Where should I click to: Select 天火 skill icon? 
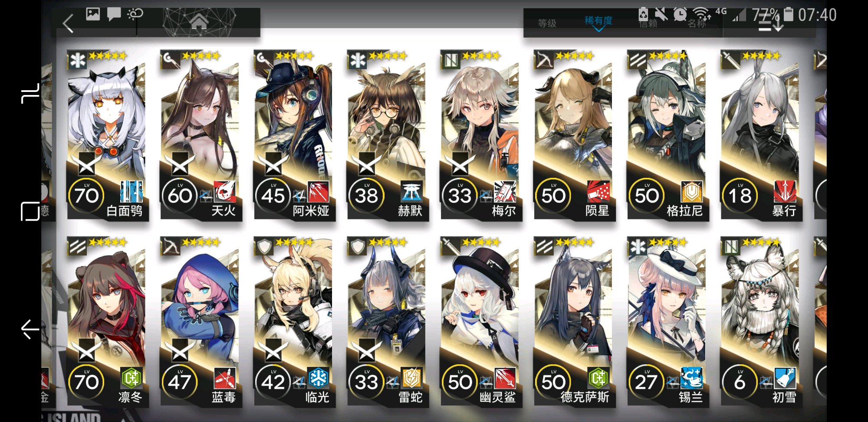pyautogui.click(x=224, y=192)
